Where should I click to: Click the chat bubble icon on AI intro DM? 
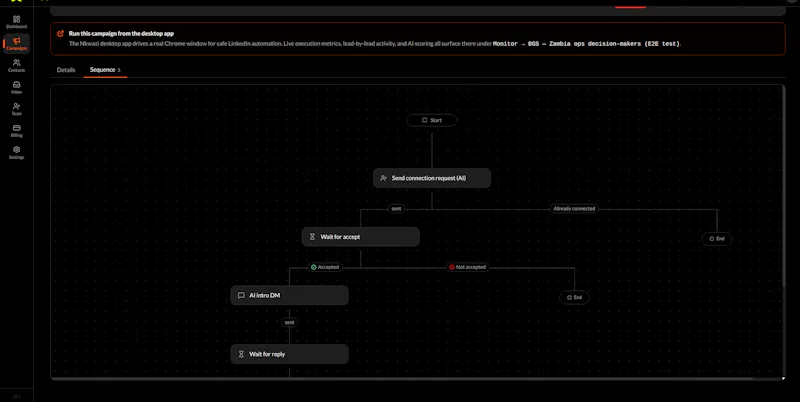[241, 295]
